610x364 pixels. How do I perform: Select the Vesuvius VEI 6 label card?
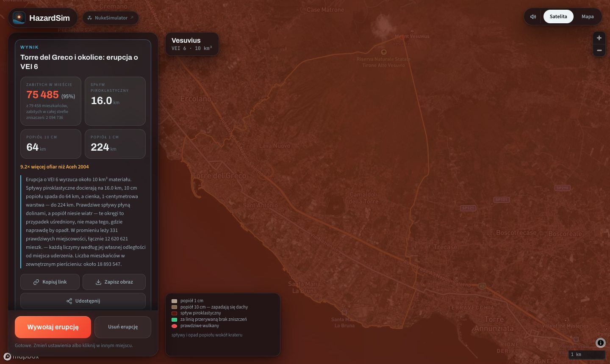tap(192, 44)
